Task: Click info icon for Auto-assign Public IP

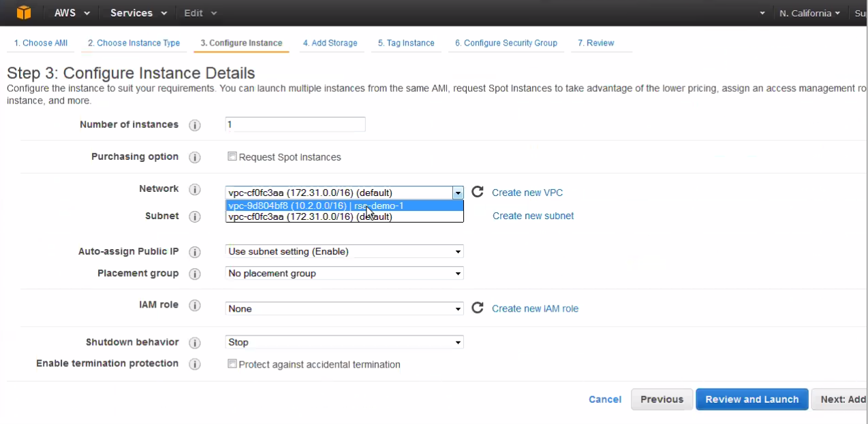Action: point(195,252)
